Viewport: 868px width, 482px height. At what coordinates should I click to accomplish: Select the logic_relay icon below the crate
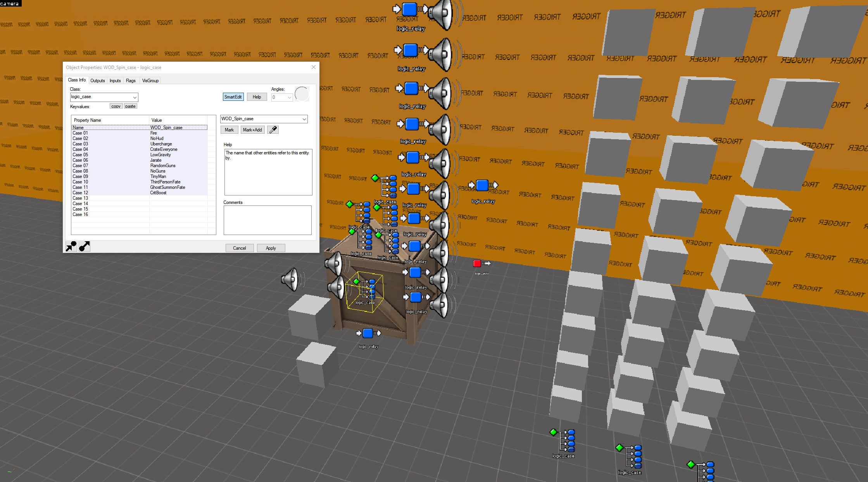click(368, 333)
